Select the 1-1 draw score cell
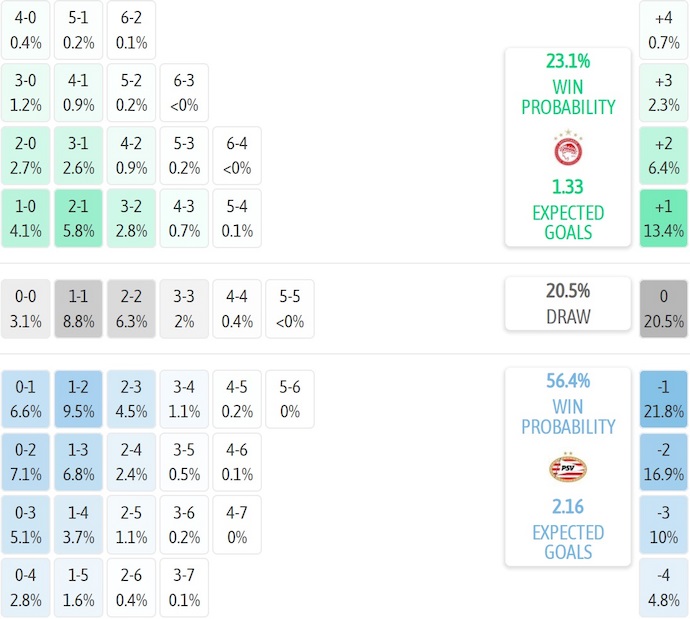This screenshot has width=690, height=619. [78, 309]
